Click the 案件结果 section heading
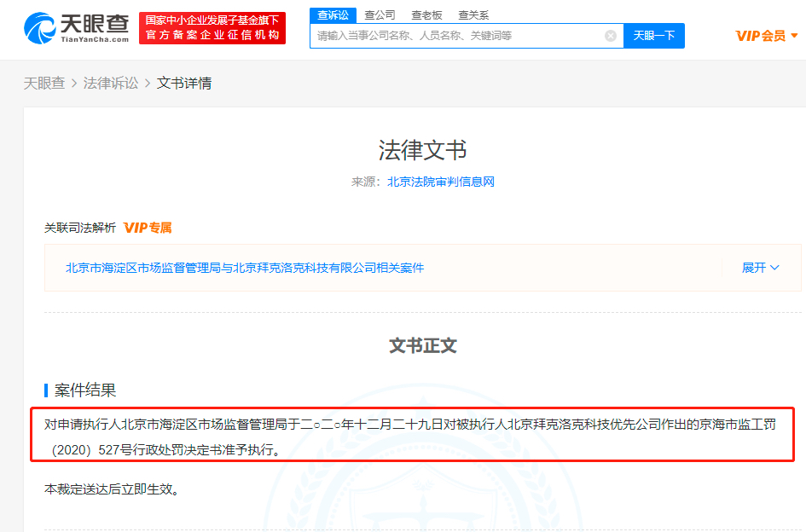Viewport: 806px width, 532px height. click(x=85, y=390)
